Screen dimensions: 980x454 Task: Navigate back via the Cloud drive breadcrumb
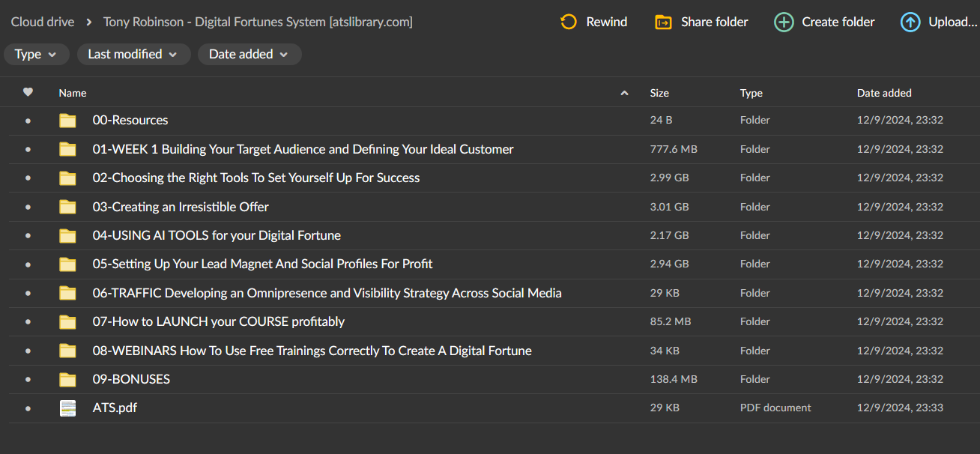click(43, 22)
